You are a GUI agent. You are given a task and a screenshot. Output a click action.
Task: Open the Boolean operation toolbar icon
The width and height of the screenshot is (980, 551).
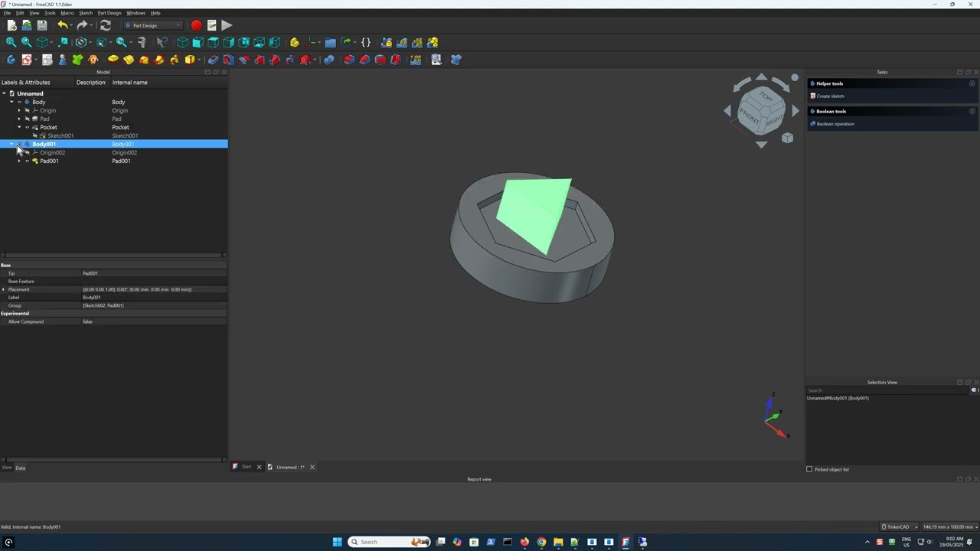(328, 60)
